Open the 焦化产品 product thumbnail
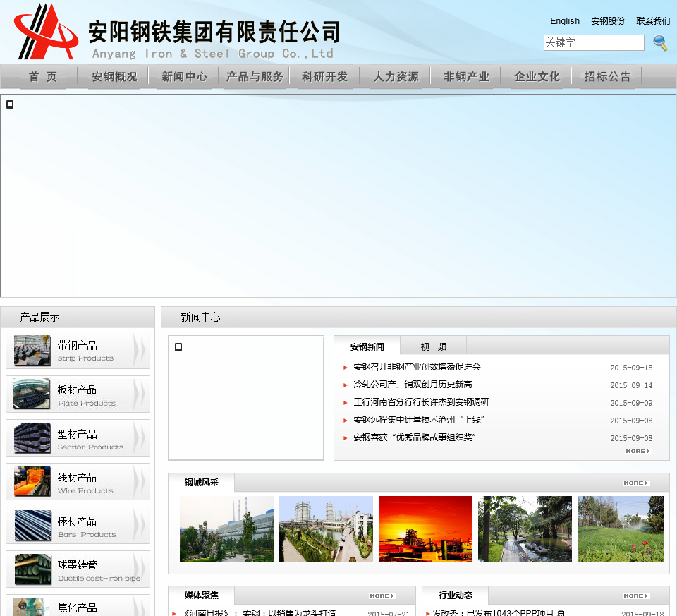 click(32, 607)
